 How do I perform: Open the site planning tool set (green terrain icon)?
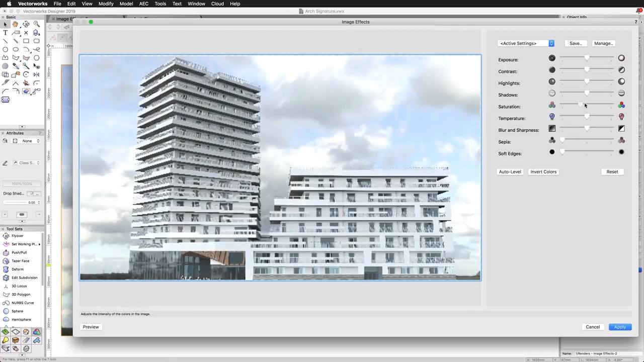coord(5,332)
